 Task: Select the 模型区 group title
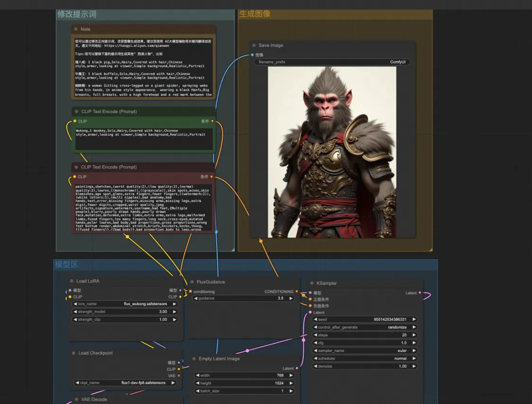66,264
